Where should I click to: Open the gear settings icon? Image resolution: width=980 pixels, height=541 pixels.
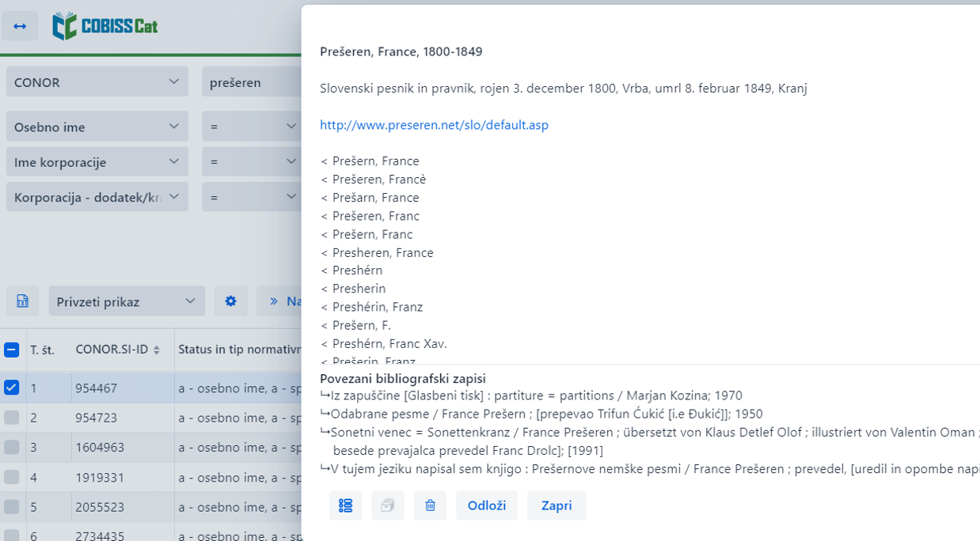pos(230,301)
